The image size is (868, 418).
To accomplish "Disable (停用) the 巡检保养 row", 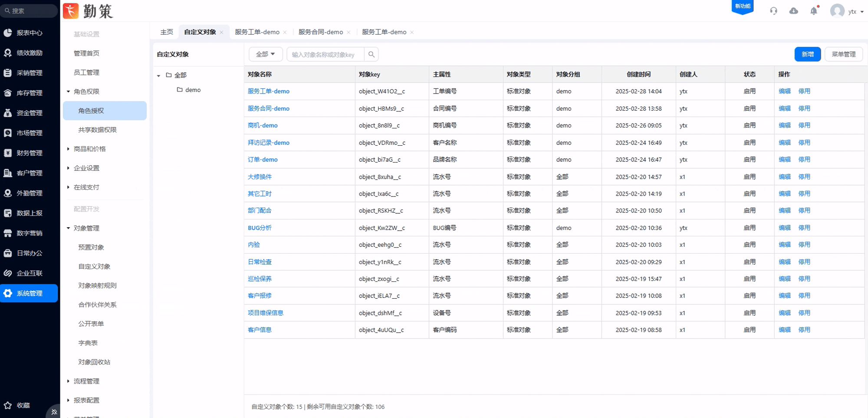I will 804,279.
